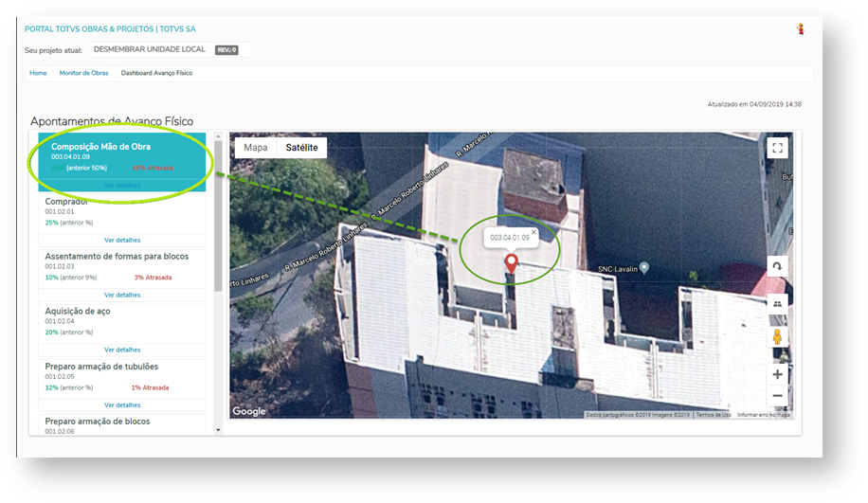Click the activity list scrollbar thumb
This screenshot has width=868, height=503.
[x=218, y=216]
